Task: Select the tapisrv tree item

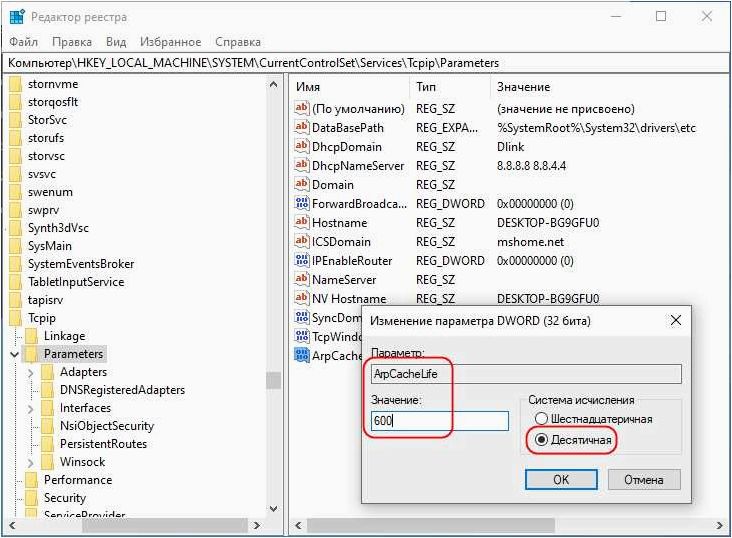Action: (45, 300)
